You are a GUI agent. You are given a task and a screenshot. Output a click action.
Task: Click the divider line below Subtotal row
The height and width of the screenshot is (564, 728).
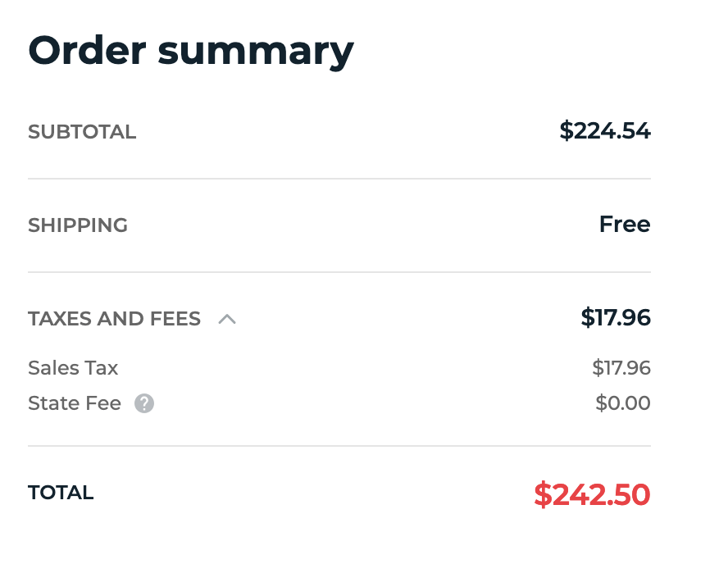click(339, 179)
